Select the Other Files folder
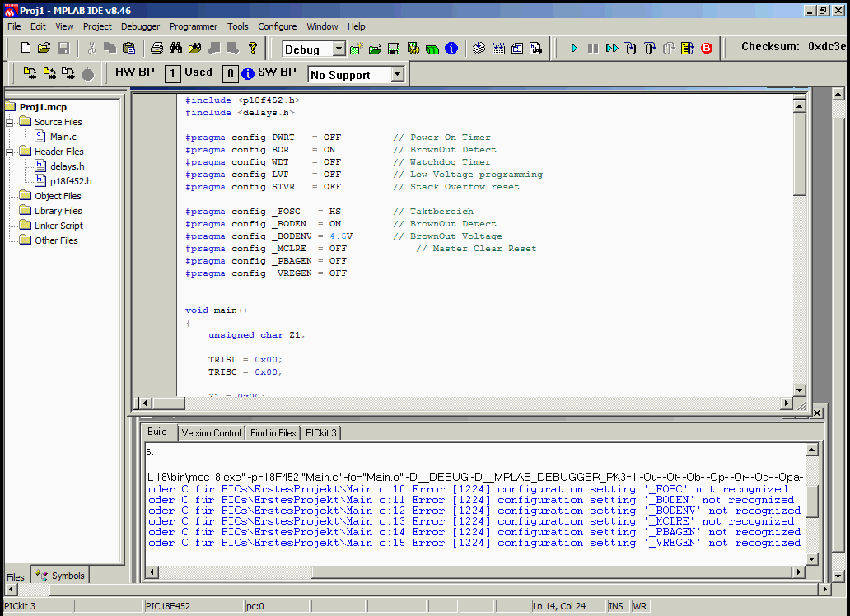The image size is (850, 616). 56,240
